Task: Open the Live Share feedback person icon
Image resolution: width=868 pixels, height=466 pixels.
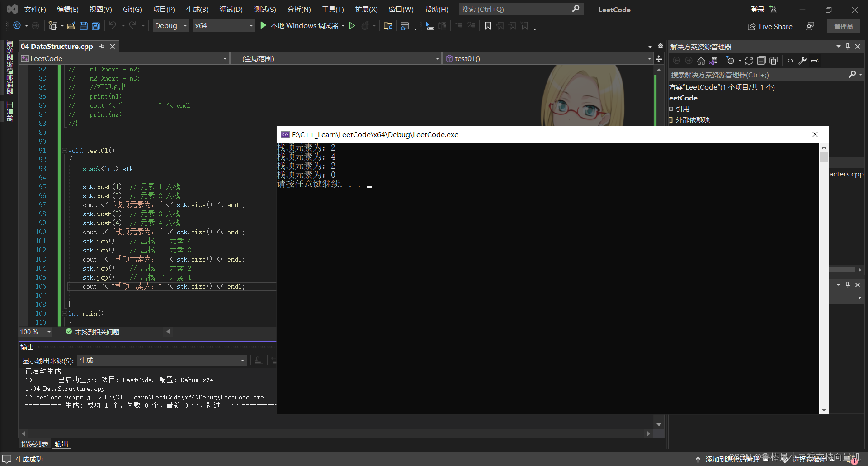Action: (x=810, y=26)
